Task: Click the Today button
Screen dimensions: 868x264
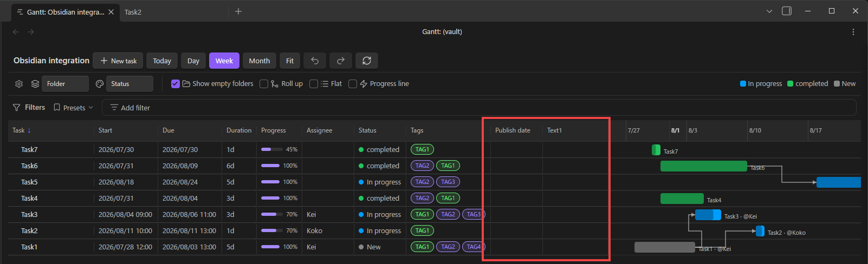Action: click(x=162, y=61)
